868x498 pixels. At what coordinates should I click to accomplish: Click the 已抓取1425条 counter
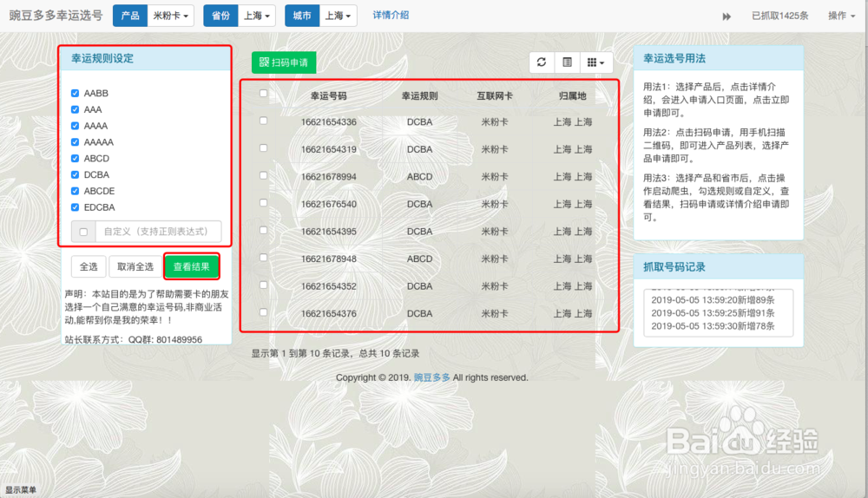[780, 16]
